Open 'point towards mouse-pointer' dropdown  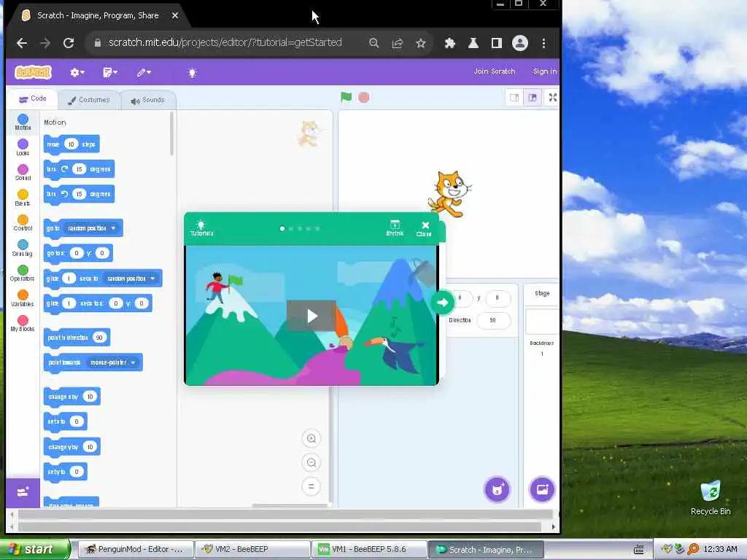click(x=112, y=362)
